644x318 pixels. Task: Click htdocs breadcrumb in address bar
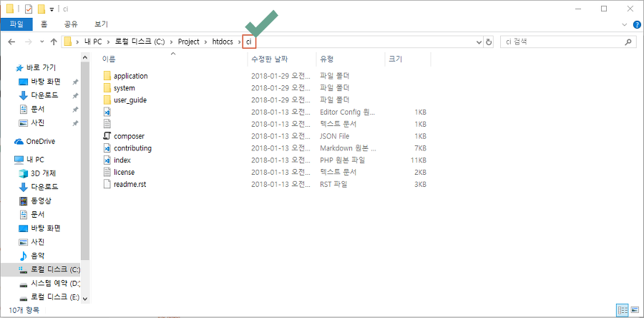(x=223, y=42)
